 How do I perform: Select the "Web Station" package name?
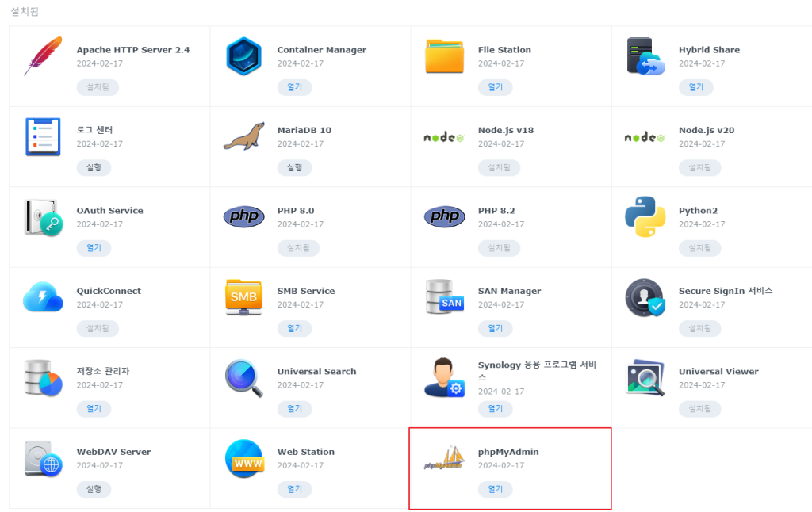click(305, 452)
